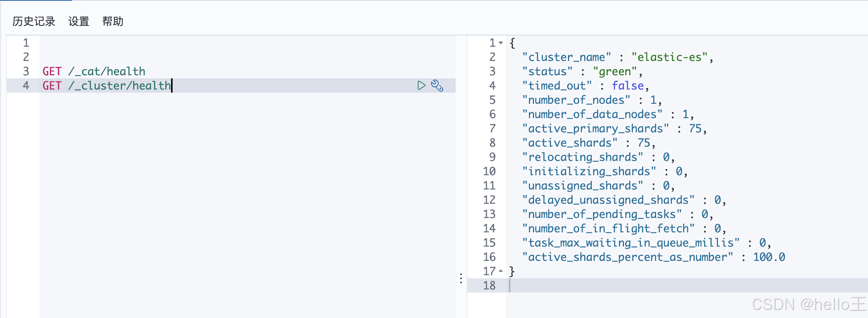Open 历史记录 history menu
This screenshot has width=868, height=318.
pyautogui.click(x=34, y=21)
